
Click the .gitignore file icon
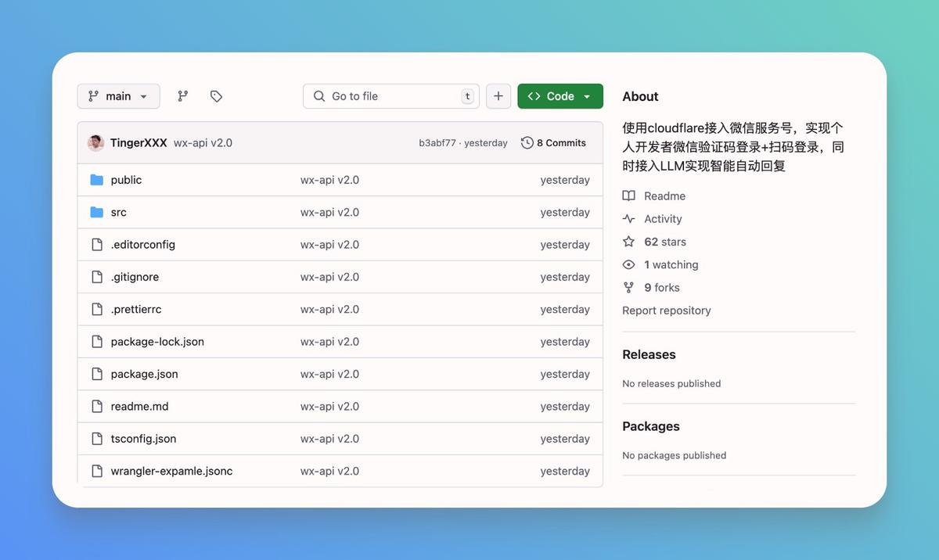point(97,277)
